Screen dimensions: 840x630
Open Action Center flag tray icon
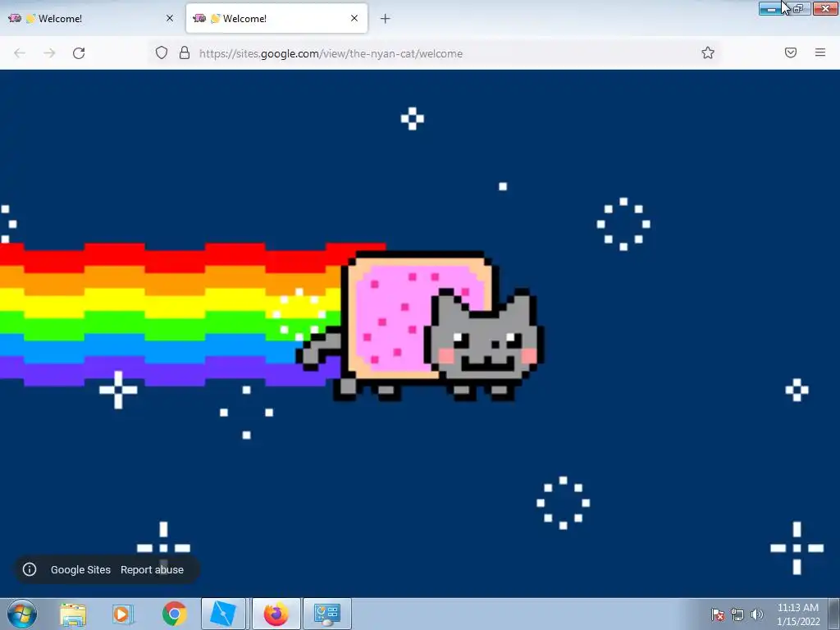[718, 614]
